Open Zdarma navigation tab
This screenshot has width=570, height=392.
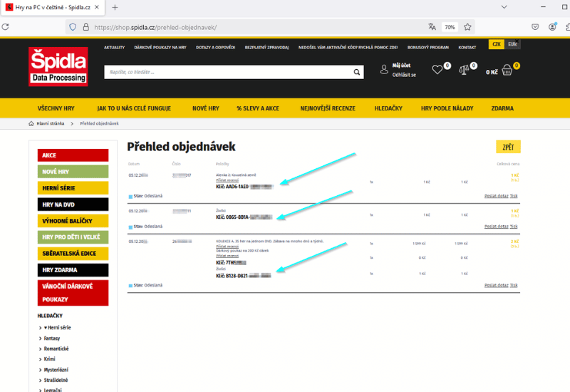coord(502,108)
